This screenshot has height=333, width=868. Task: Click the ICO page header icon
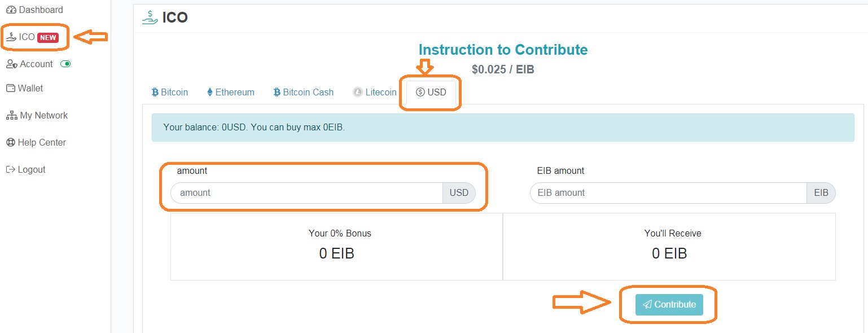(150, 17)
